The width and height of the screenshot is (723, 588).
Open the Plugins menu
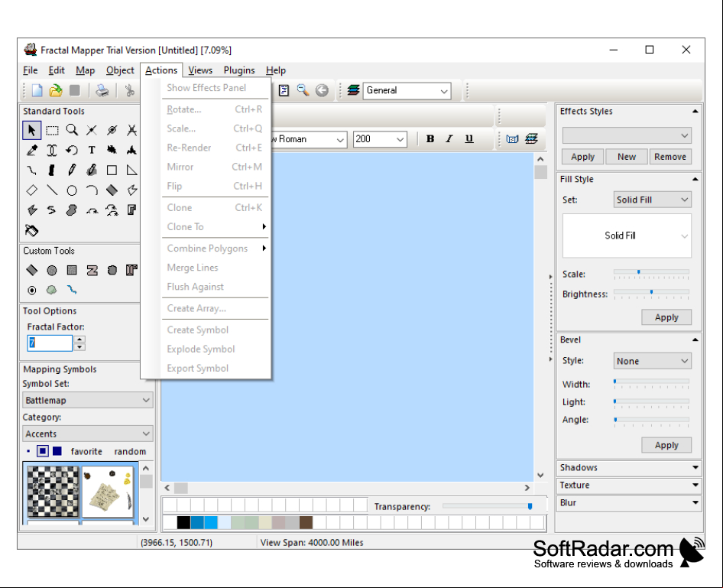(239, 70)
